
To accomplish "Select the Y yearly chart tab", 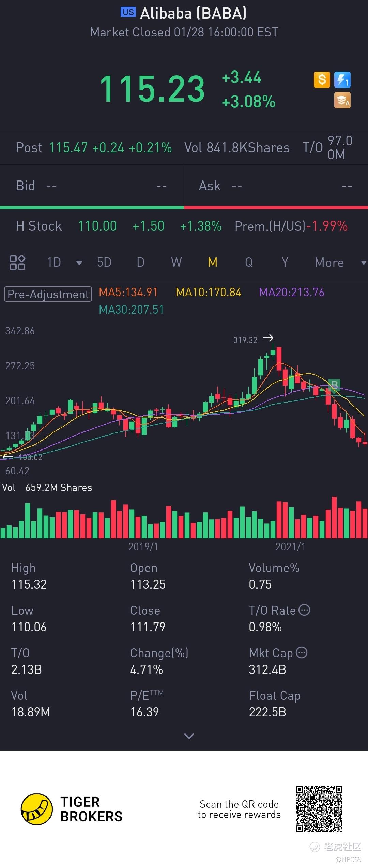I will pyautogui.click(x=285, y=263).
